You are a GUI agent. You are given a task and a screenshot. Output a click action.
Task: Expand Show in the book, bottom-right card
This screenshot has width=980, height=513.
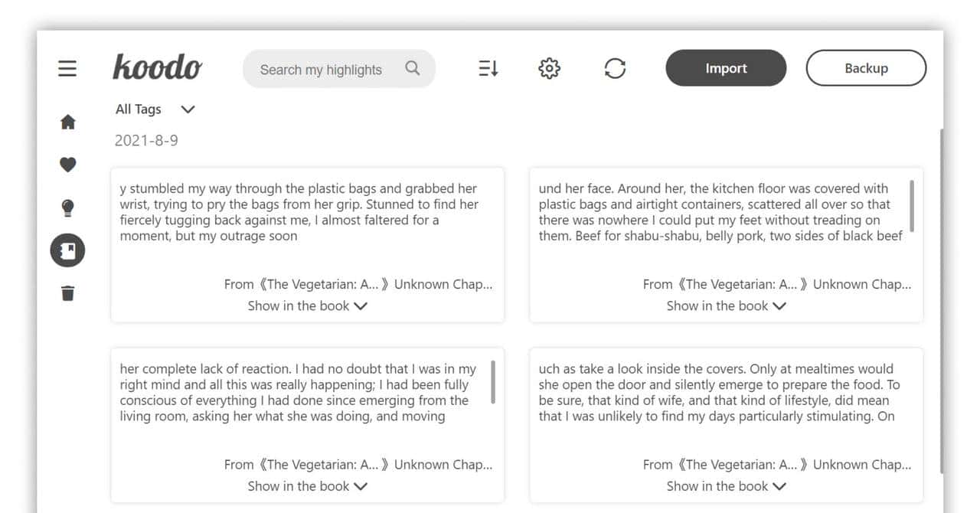(x=726, y=486)
